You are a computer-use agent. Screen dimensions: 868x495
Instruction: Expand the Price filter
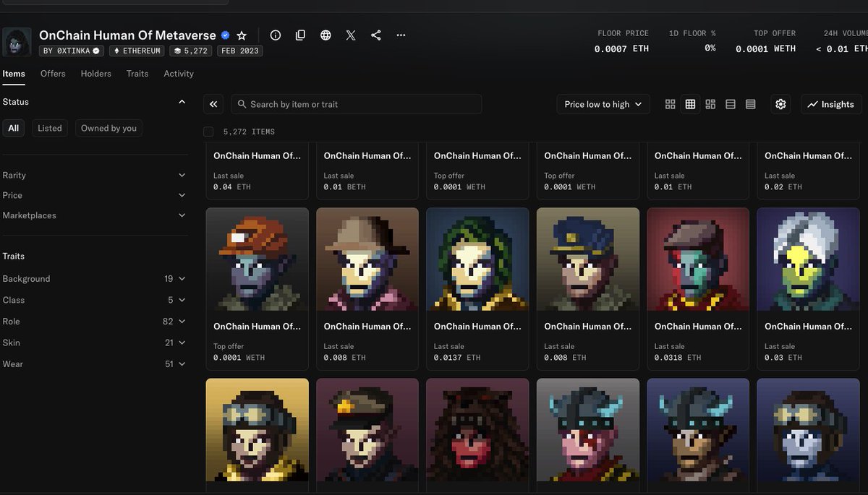pos(94,195)
